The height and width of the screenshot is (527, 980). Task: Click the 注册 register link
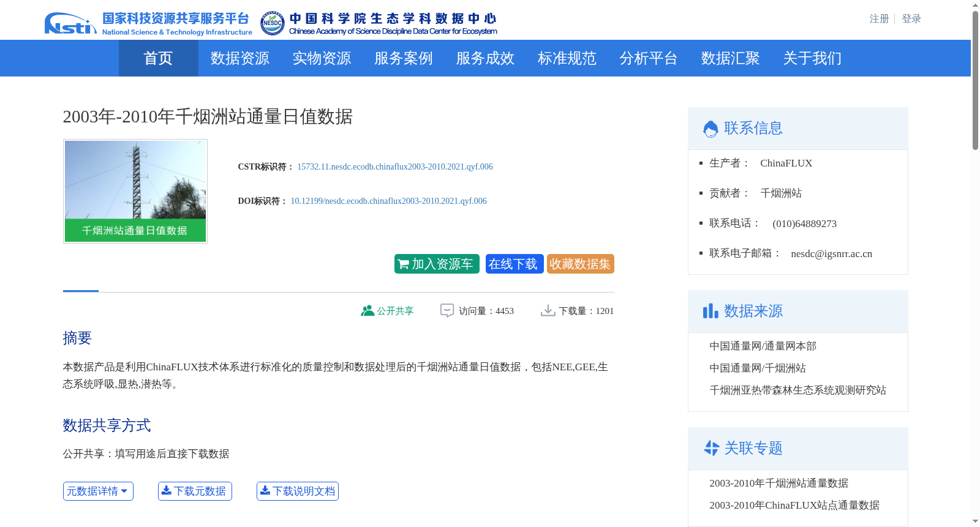pyautogui.click(x=879, y=19)
